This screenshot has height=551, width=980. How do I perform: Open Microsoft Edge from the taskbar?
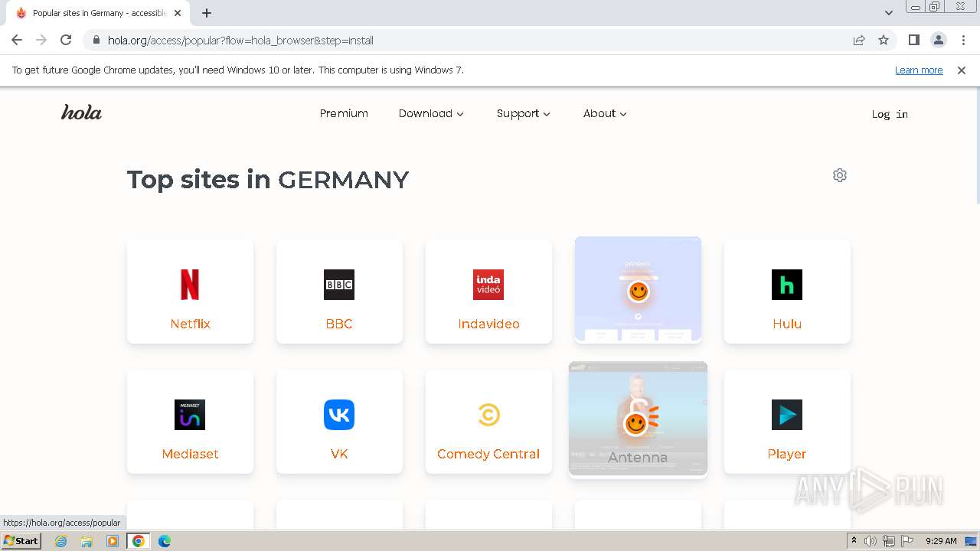click(165, 541)
